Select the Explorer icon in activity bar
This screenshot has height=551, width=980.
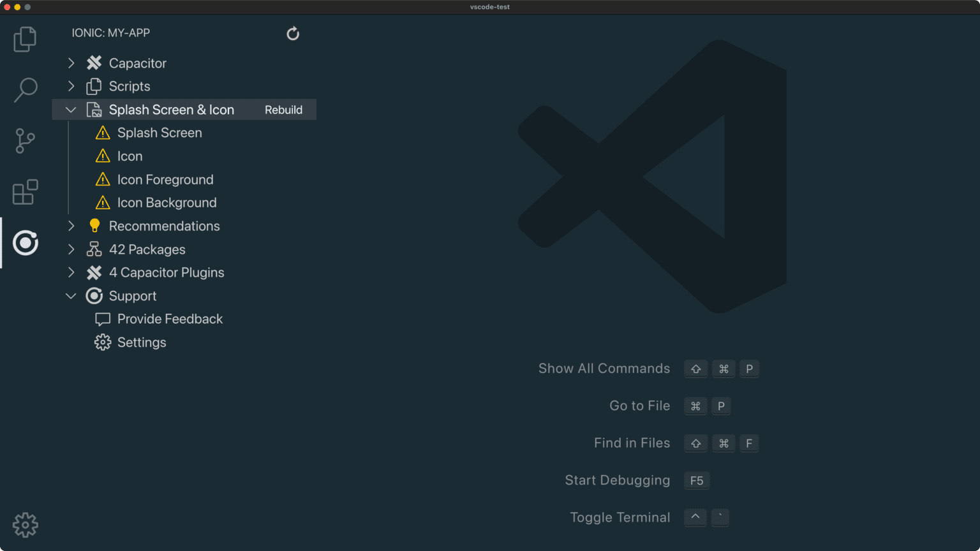coord(25,39)
